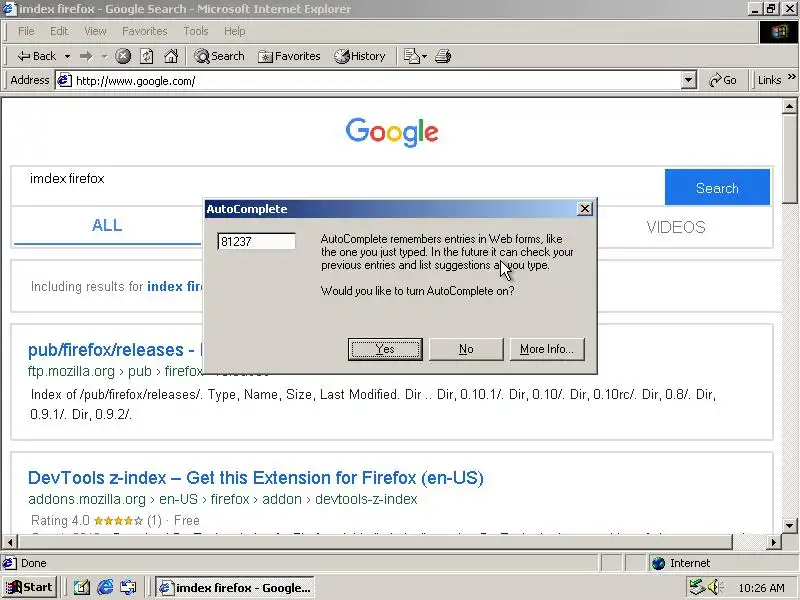
Task: Select the VIDEOS results tab
Action: [x=676, y=228]
